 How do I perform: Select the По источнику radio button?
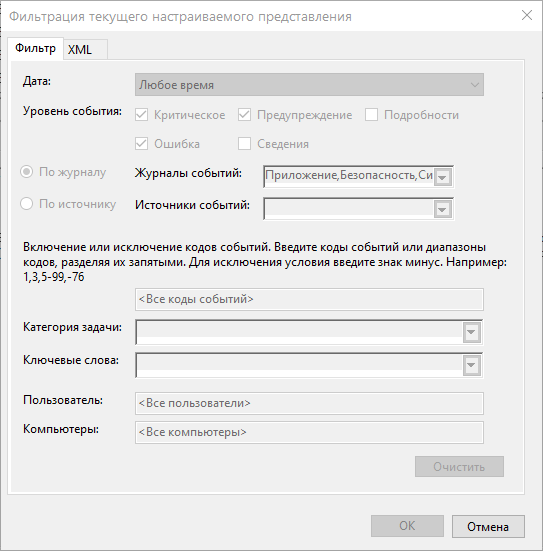[27, 204]
